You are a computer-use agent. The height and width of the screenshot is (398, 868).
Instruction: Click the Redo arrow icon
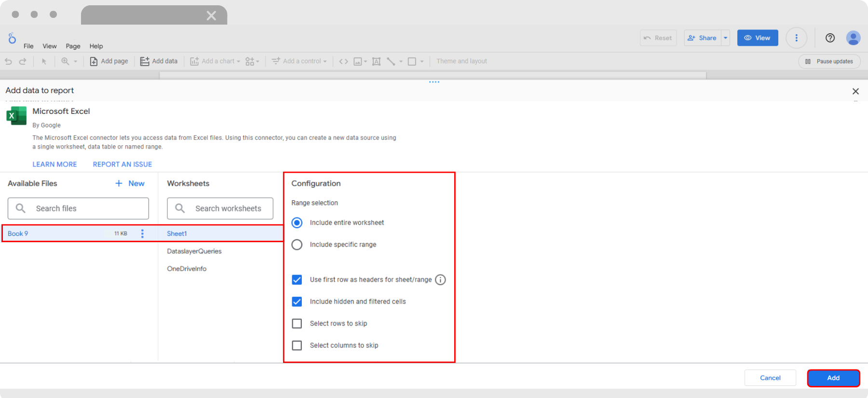coord(23,61)
